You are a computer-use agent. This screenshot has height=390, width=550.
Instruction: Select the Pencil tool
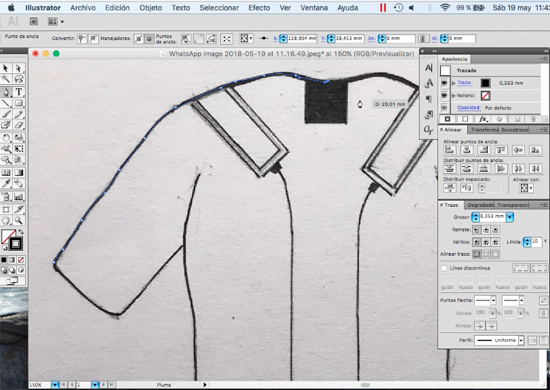18,114
